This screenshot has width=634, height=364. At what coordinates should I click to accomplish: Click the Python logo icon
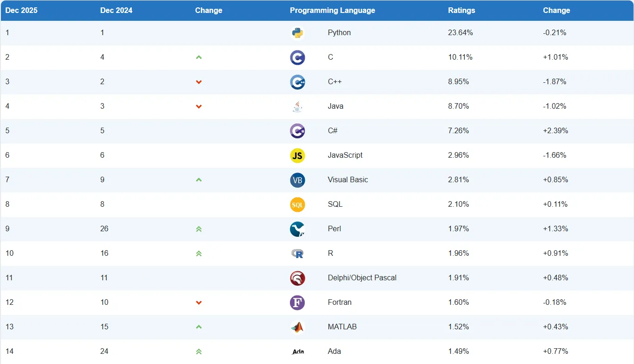tap(297, 33)
